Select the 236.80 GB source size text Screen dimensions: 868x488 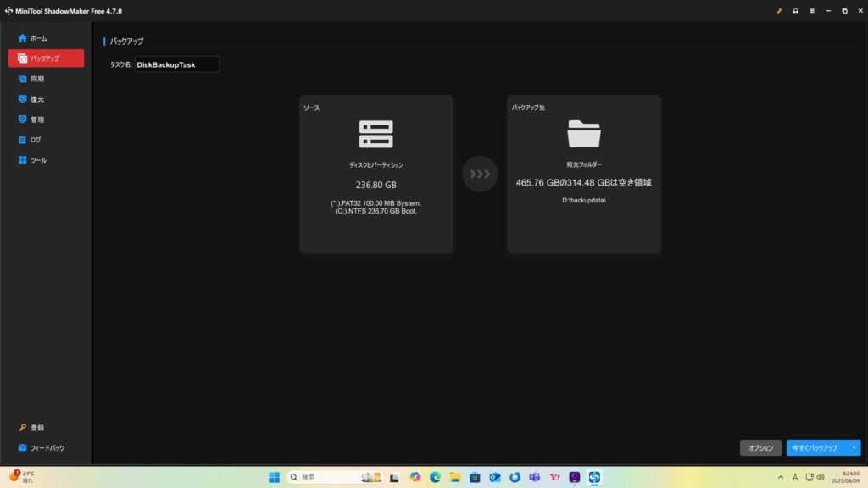pos(376,185)
